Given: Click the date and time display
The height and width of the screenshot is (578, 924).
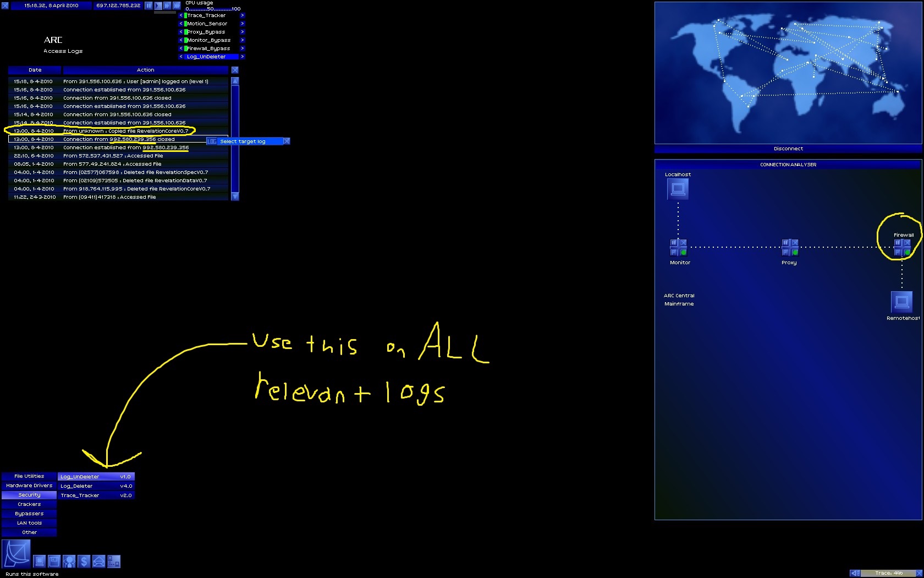Looking at the screenshot, I should click(x=51, y=6).
